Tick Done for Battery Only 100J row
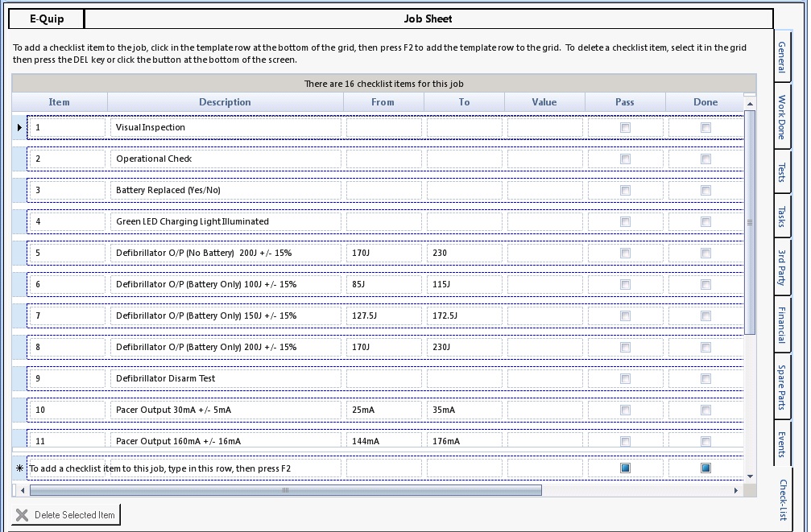The width and height of the screenshot is (811, 532). [x=705, y=285]
